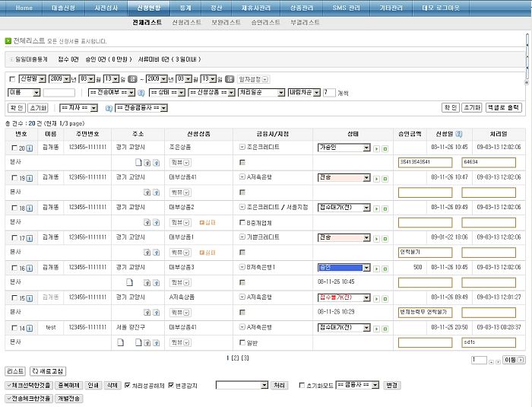Viewport: 532px width, 407px height.
Task: Click the 엑셀로 출력 export button
Action: 505,108
